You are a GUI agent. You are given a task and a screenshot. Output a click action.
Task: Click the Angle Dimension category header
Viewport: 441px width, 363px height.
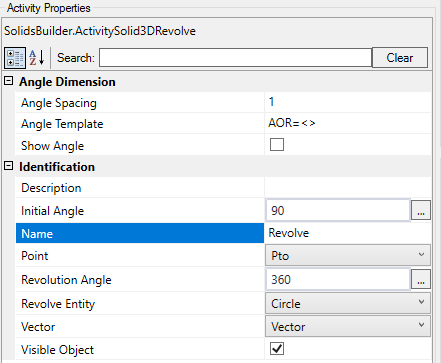[x=67, y=82]
